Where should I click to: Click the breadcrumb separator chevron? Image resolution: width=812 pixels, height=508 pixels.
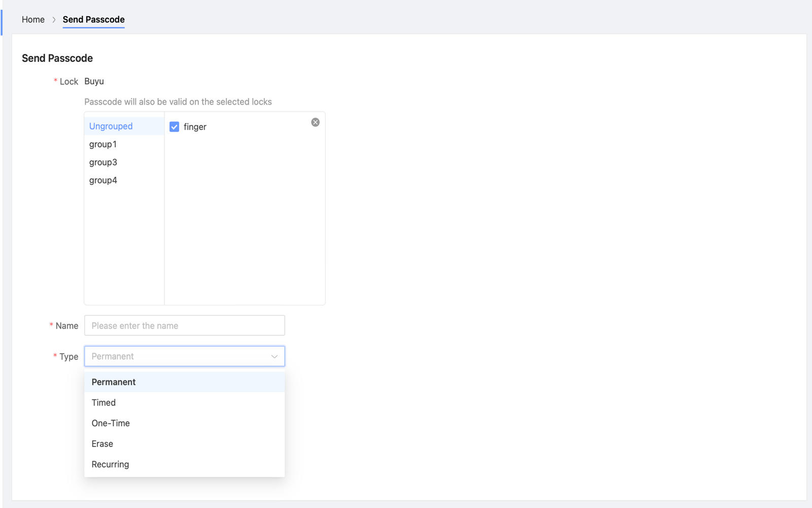(x=54, y=20)
